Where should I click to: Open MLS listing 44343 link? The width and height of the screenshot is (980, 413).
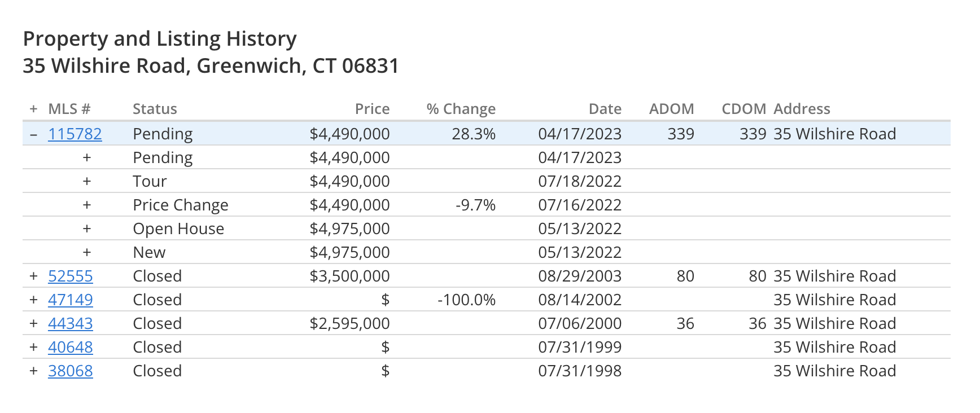pos(71,324)
